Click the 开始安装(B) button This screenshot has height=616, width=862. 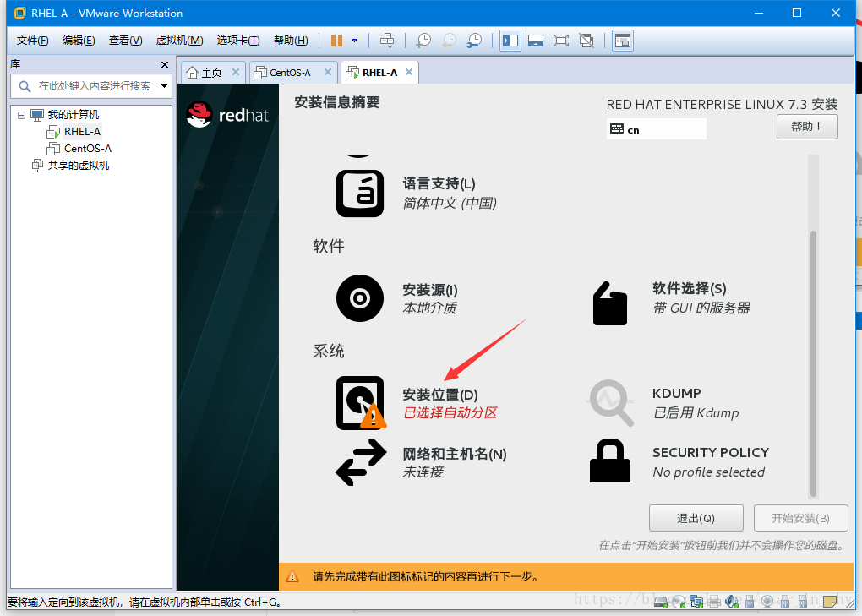tap(800, 518)
